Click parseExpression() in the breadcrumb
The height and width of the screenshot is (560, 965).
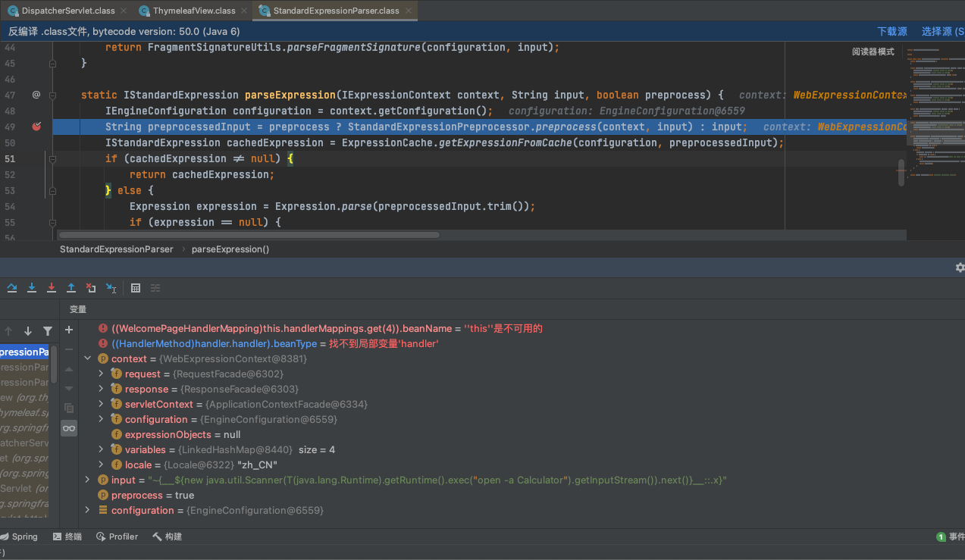(230, 249)
